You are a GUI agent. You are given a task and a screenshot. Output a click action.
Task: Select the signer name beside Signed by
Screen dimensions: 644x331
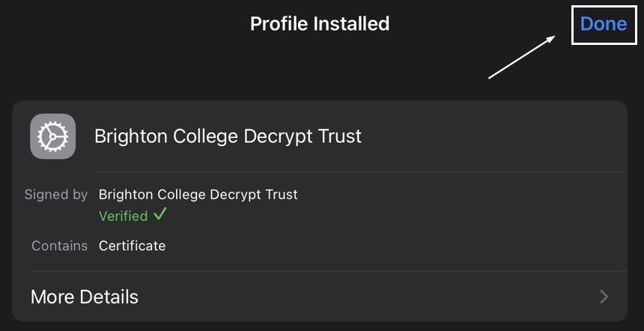click(x=198, y=195)
